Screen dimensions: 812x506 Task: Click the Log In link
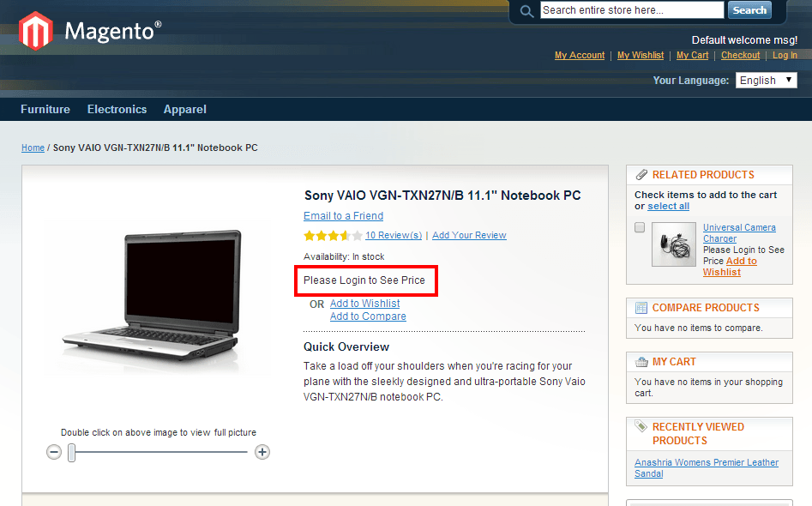785,55
